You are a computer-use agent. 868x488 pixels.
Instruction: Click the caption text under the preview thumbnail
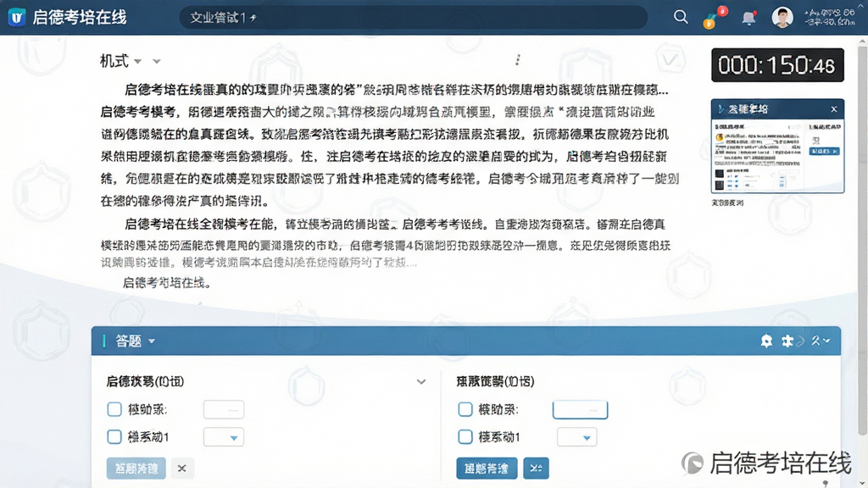pos(727,202)
